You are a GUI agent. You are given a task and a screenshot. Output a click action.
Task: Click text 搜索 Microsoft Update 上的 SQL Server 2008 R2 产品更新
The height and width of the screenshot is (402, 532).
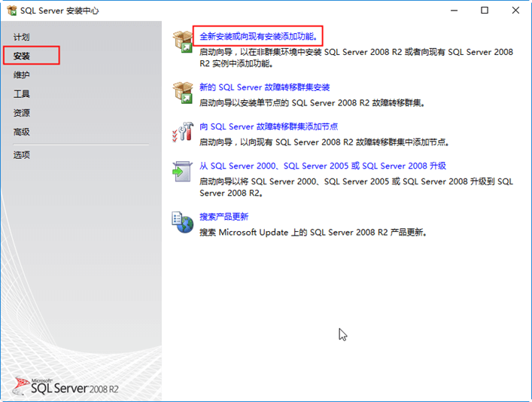click(x=313, y=232)
